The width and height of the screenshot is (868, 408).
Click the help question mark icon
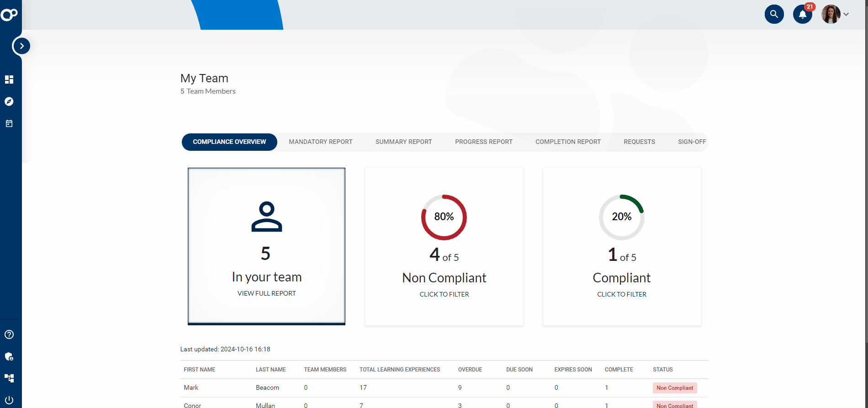tap(9, 334)
